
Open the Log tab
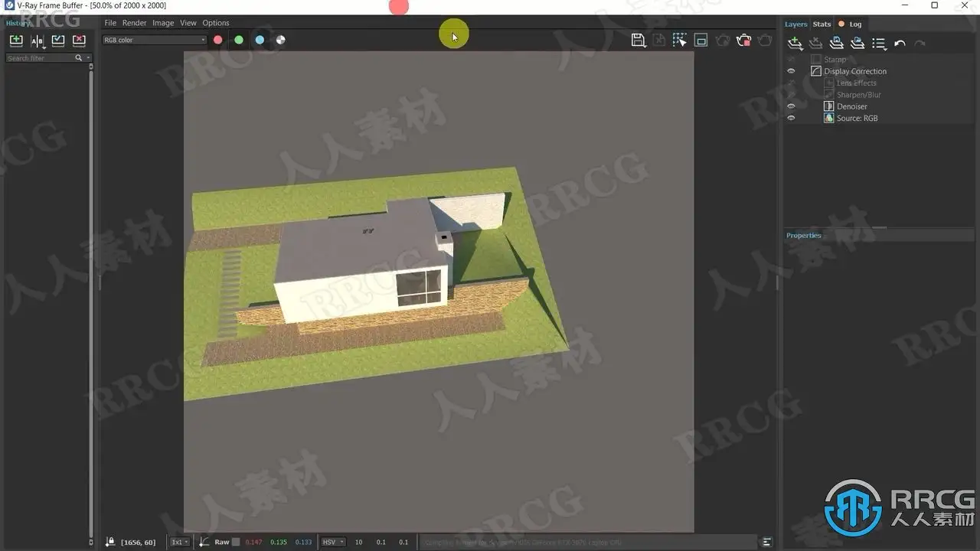tap(854, 24)
